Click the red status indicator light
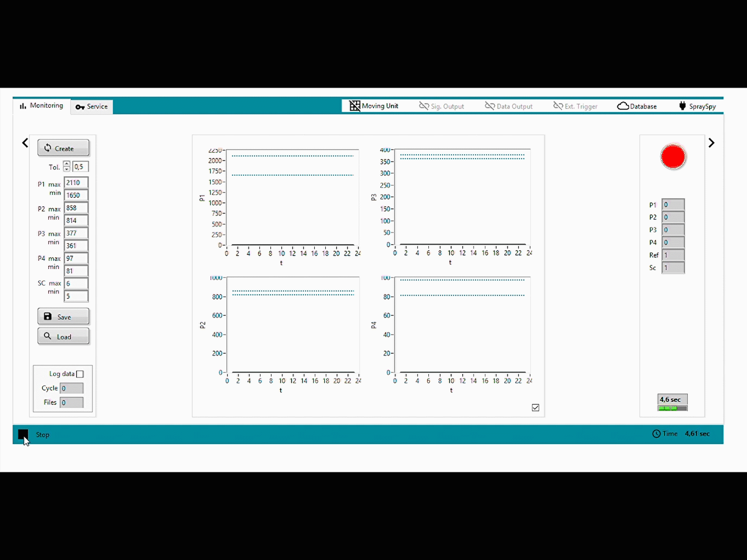 tap(673, 157)
